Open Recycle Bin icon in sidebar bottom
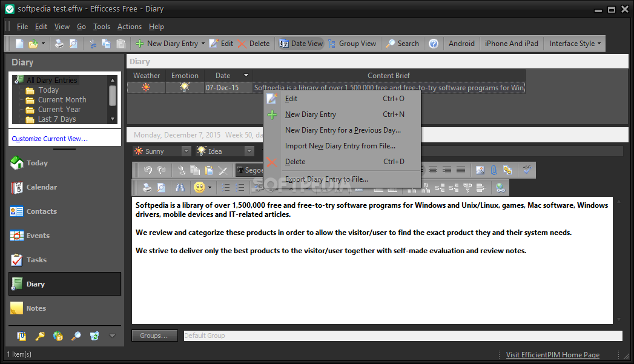634x364 pixels. (x=94, y=336)
